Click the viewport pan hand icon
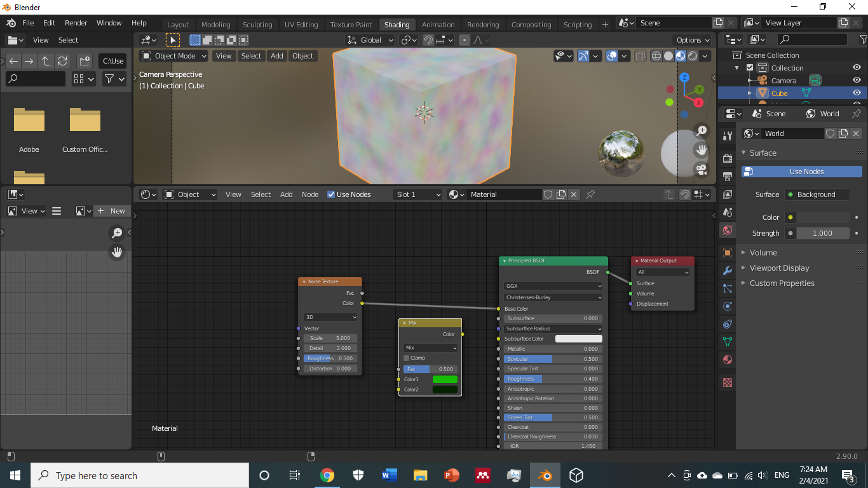Image resolution: width=868 pixels, height=488 pixels. 702,150
